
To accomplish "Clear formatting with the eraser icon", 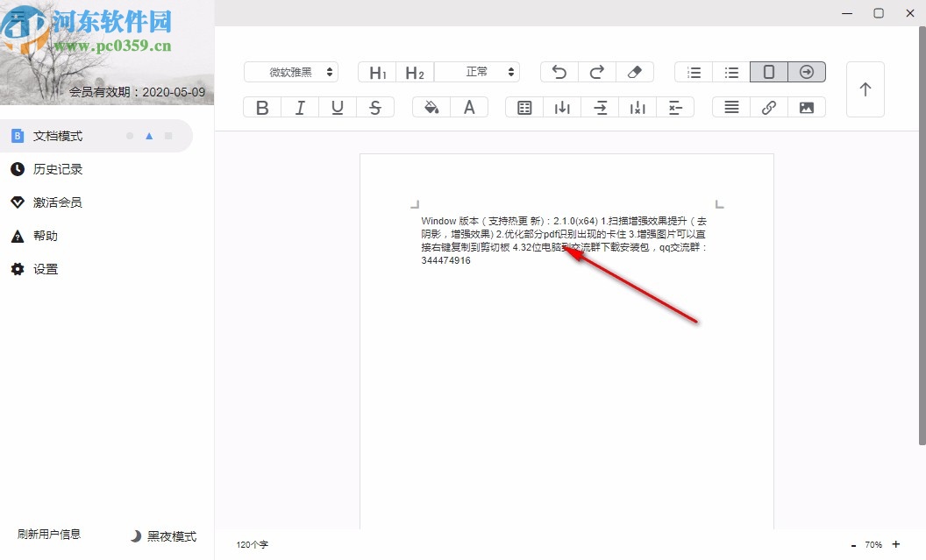I will click(x=635, y=72).
